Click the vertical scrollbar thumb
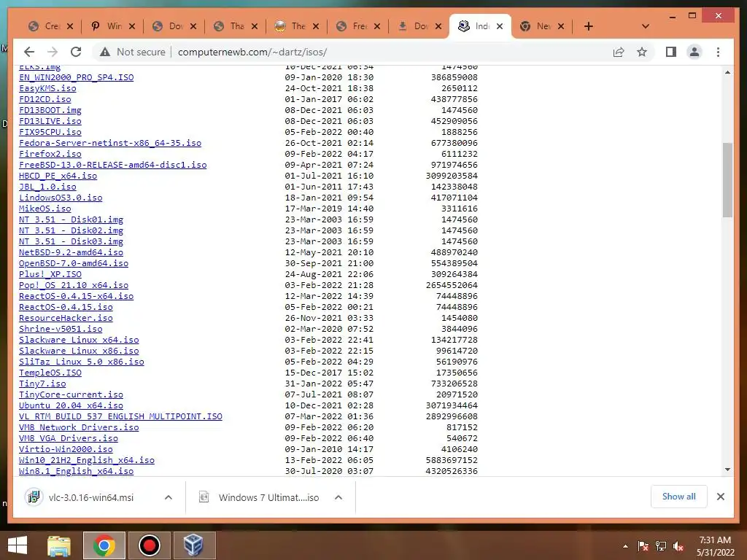This screenshot has width=747, height=560. [x=727, y=180]
